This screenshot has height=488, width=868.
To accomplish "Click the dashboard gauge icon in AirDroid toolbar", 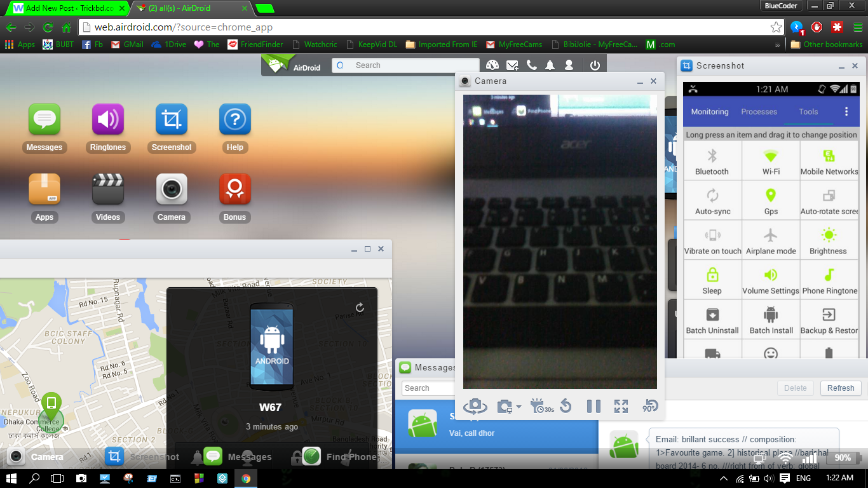I will 492,65.
